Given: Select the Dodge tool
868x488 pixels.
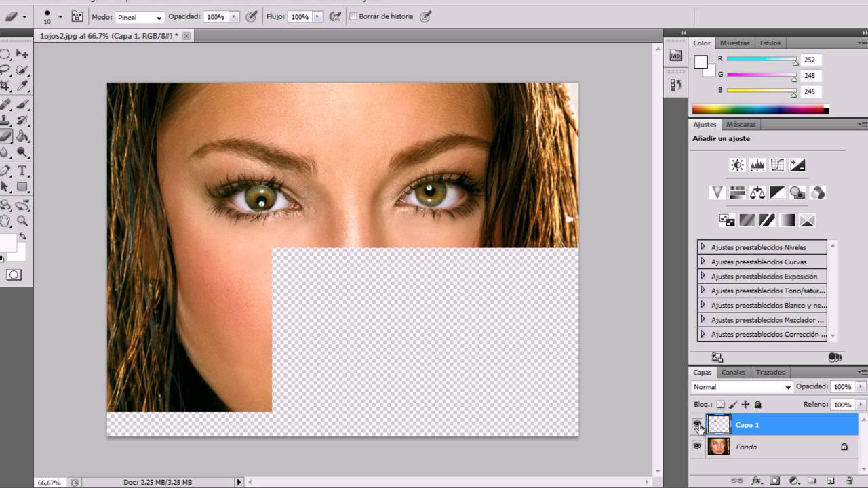Looking at the screenshot, I should (22, 152).
